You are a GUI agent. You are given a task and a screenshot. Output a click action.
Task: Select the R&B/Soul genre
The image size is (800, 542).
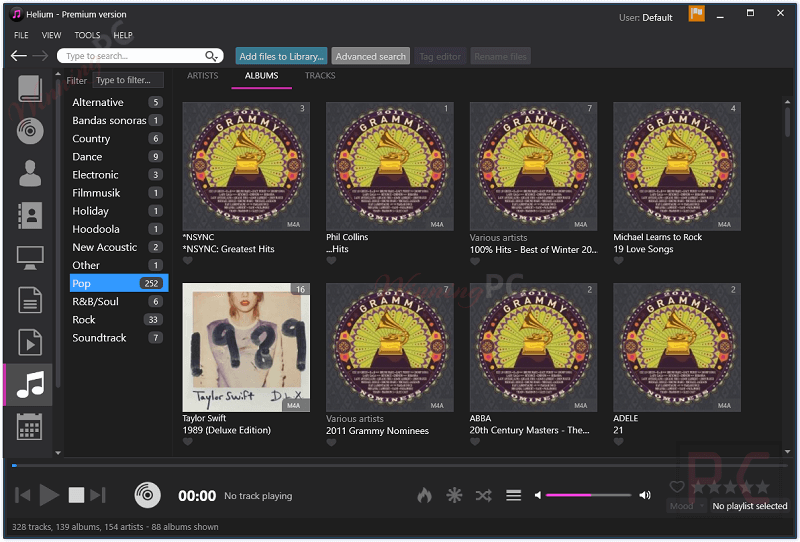pos(118,302)
